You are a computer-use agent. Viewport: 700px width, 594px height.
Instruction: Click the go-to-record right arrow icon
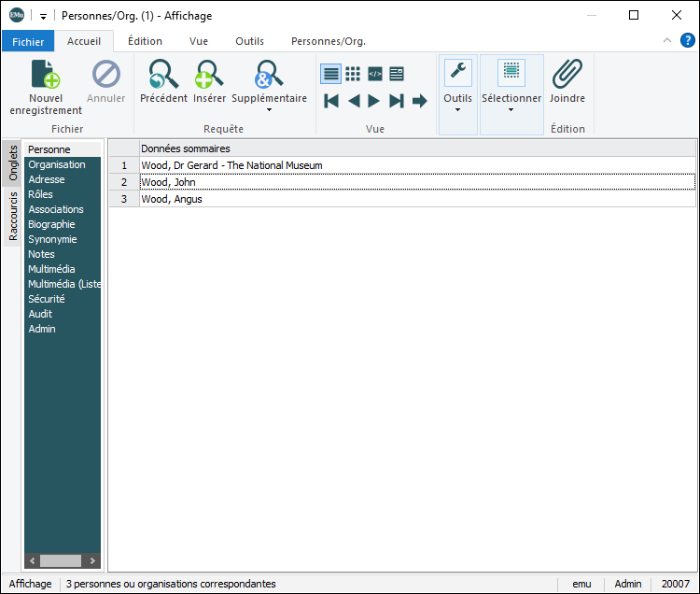(x=419, y=101)
